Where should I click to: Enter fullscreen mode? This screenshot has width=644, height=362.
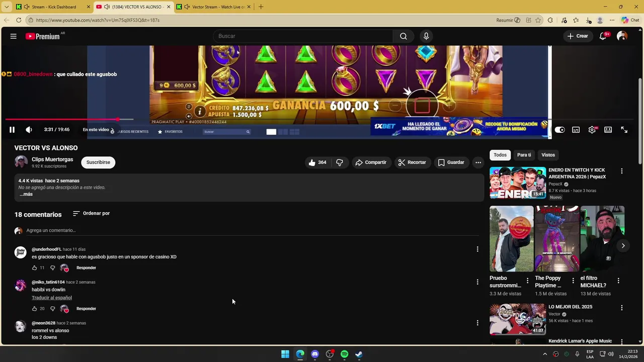click(x=624, y=130)
